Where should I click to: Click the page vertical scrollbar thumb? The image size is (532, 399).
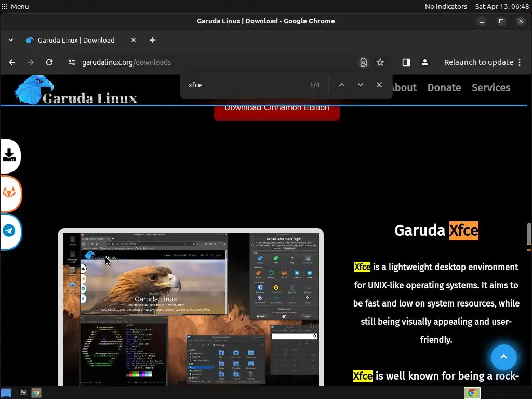coord(529,233)
